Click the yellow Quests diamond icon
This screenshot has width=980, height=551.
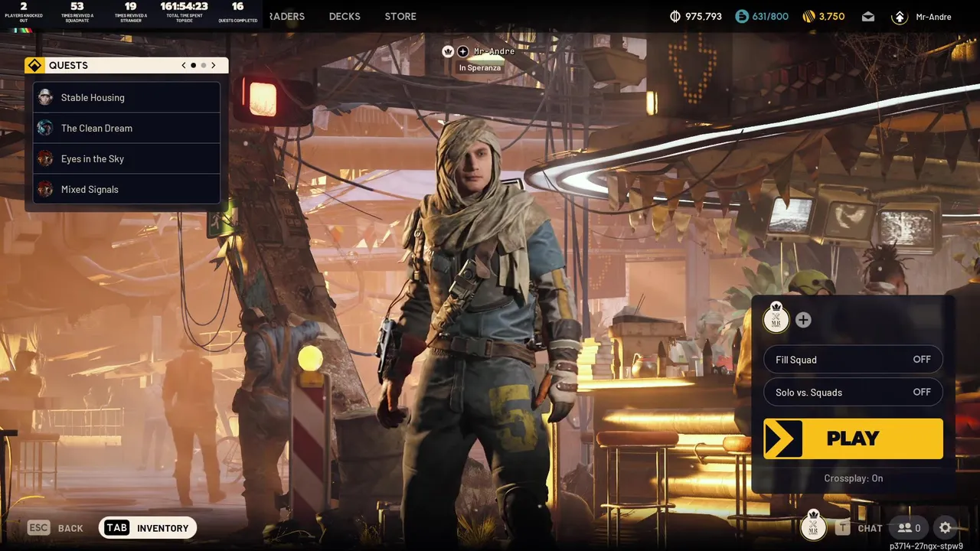pyautogui.click(x=34, y=65)
